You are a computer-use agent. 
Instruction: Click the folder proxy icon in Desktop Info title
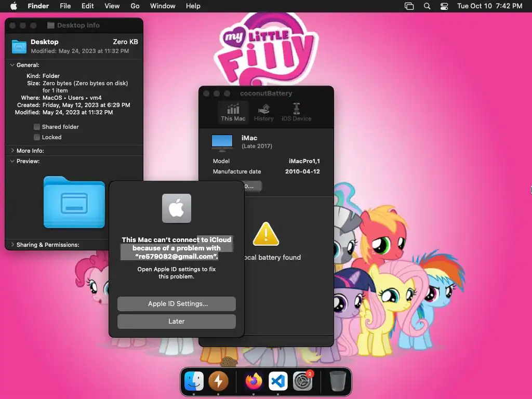(51, 25)
